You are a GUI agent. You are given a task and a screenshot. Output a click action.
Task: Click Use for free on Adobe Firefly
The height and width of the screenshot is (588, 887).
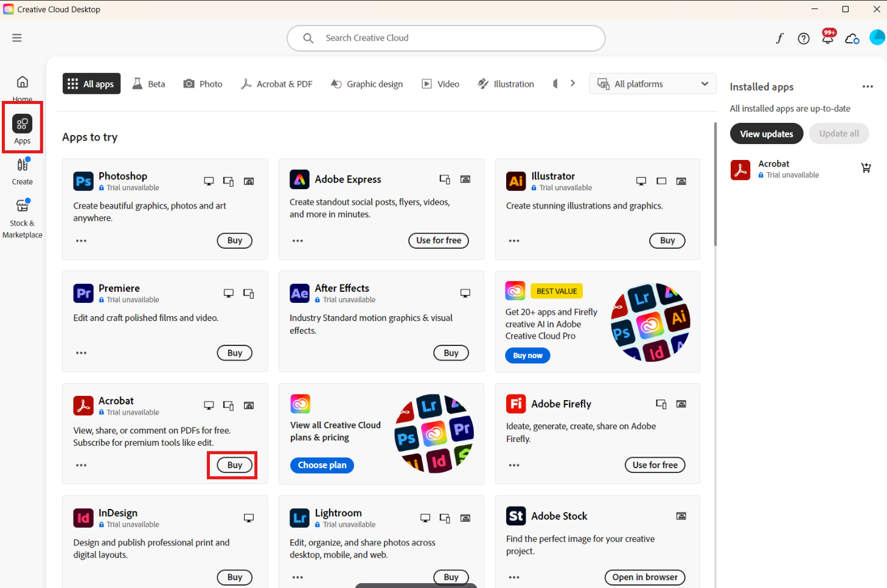click(655, 465)
